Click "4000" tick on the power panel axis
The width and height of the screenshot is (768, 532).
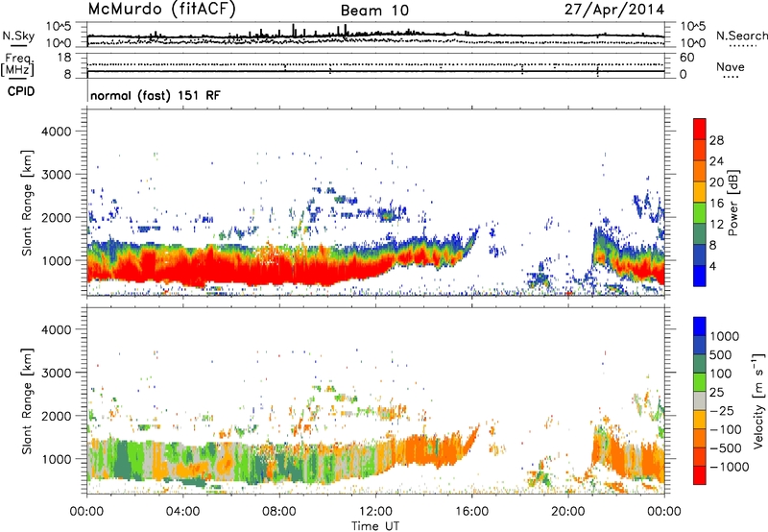(x=57, y=132)
